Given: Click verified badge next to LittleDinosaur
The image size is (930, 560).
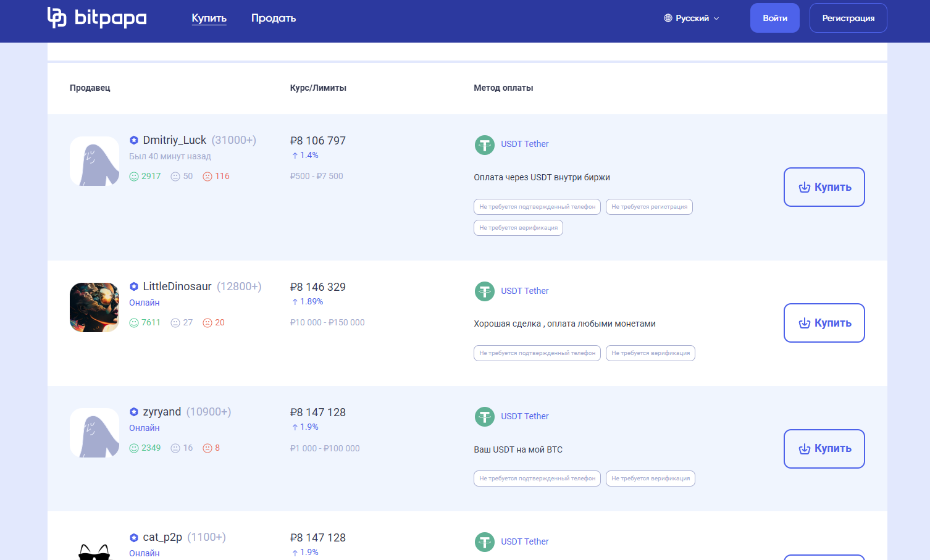Looking at the screenshot, I should (x=134, y=286).
